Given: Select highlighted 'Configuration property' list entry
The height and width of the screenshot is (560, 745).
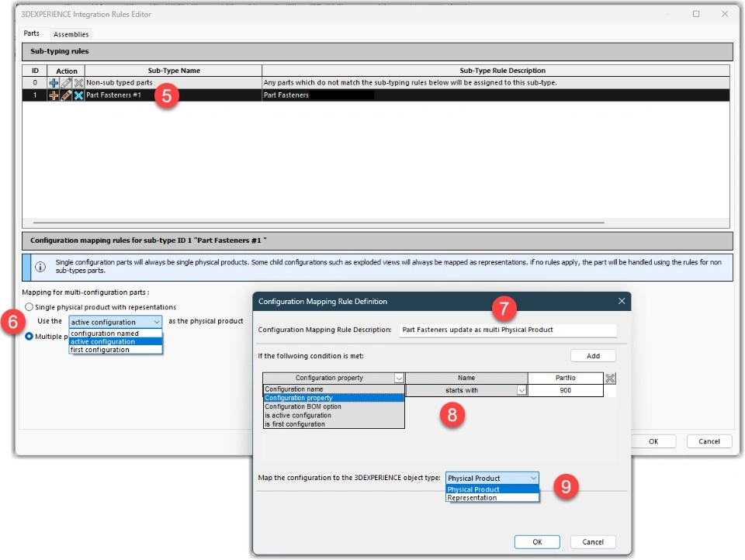Looking at the screenshot, I should coord(334,398).
